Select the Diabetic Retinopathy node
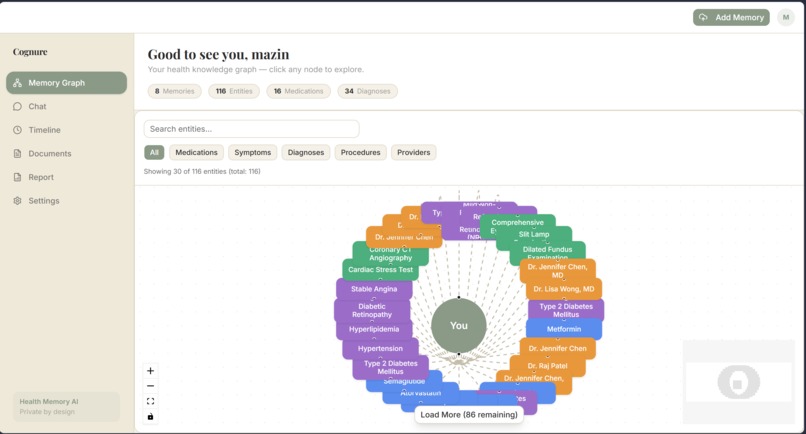The image size is (806, 434). click(x=372, y=311)
